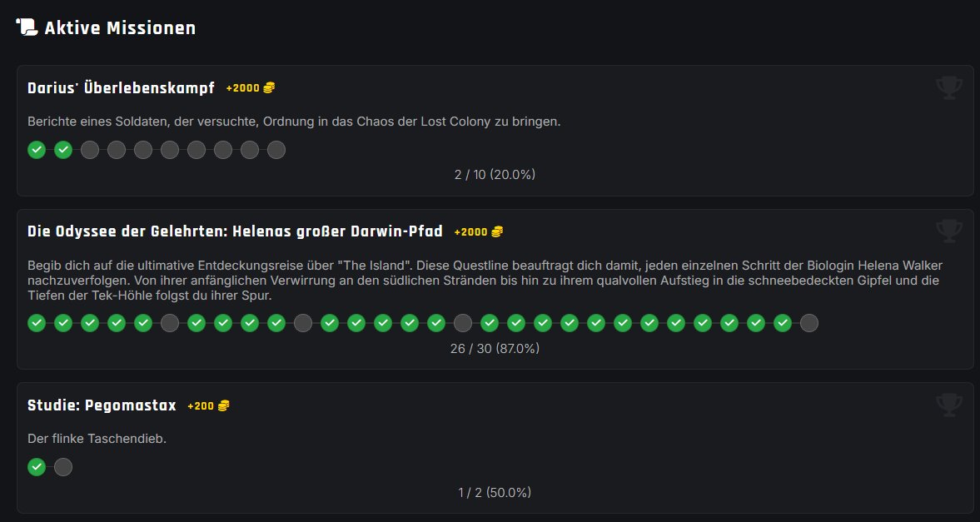Click the trophy icon on Darius' Überlebenskampf
This screenshot has height=522, width=980.
click(x=949, y=87)
